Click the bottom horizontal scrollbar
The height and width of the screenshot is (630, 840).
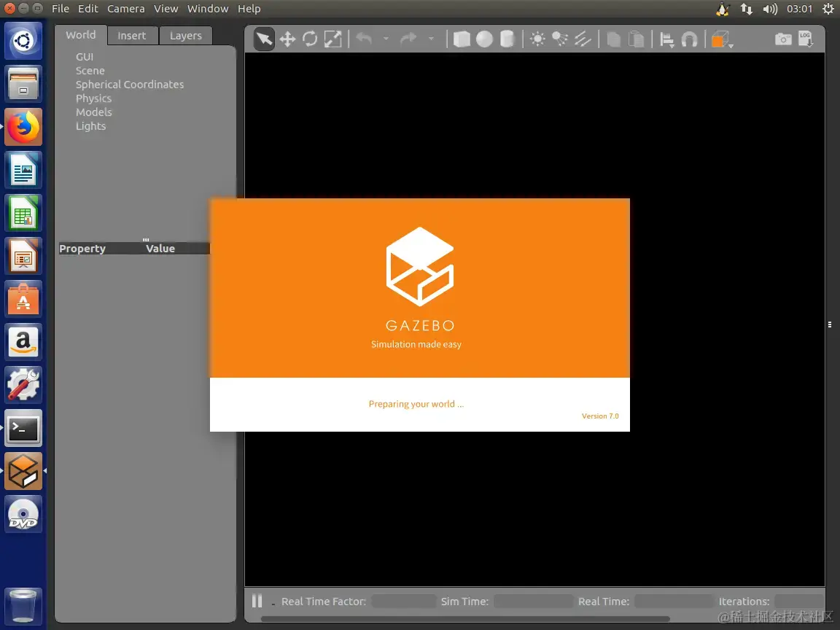[465, 619]
